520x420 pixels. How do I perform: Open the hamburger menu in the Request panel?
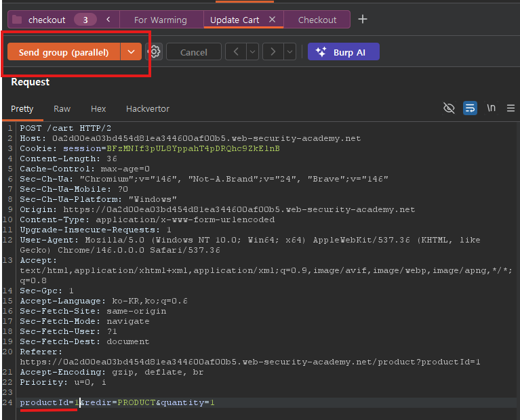511,108
